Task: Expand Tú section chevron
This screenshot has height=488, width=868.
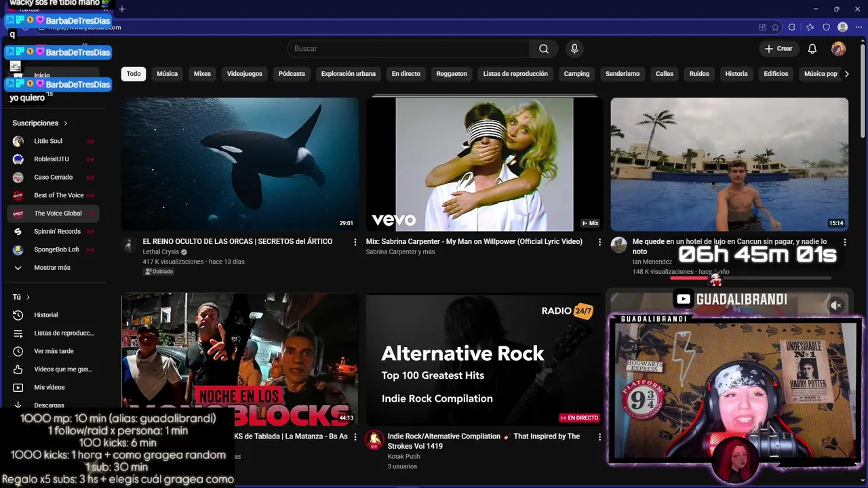Action: [x=28, y=298]
